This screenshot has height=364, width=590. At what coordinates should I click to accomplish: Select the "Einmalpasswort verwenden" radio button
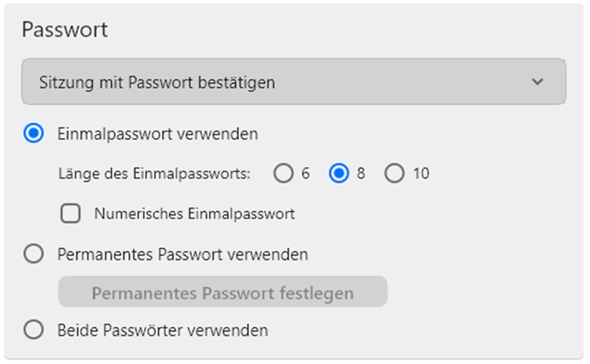pos(34,134)
